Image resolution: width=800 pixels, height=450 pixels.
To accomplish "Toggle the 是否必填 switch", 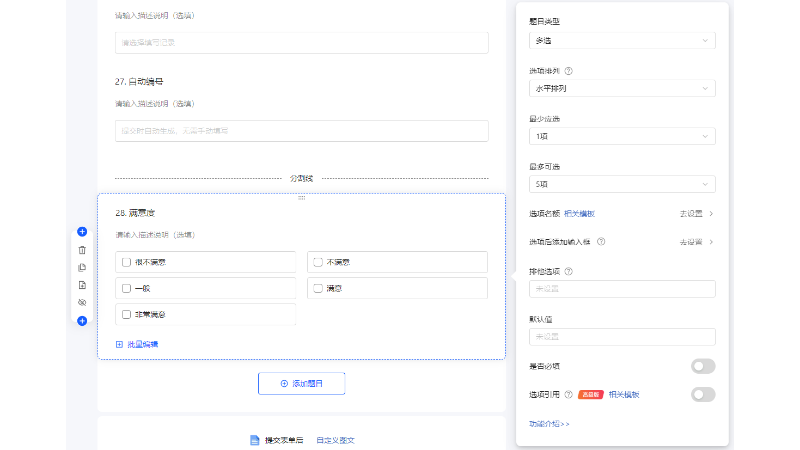I will [703, 366].
